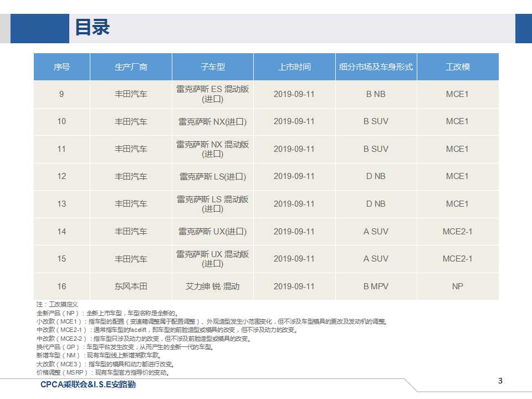Click sequence number 14 cell
The image size is (532, 399).
tap(62, 232)
